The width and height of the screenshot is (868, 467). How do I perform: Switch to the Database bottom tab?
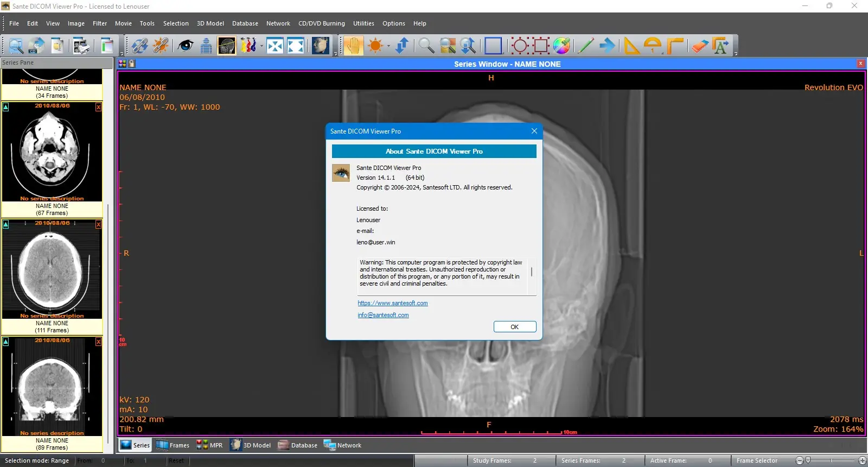click(x=298, y=445)
